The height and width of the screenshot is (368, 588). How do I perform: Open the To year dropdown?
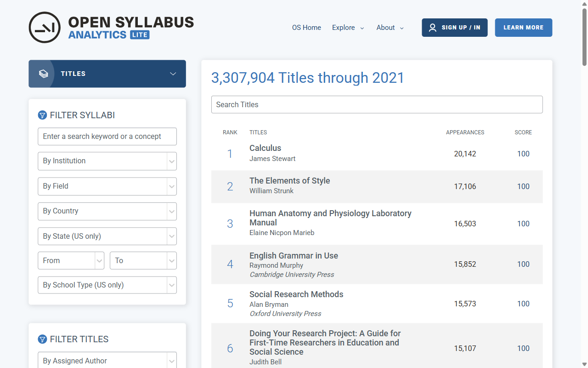coord(143,260)
